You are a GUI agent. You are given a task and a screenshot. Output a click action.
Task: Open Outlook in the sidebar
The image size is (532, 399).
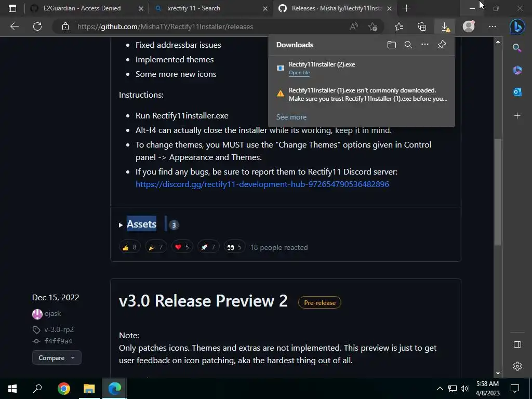517,92
